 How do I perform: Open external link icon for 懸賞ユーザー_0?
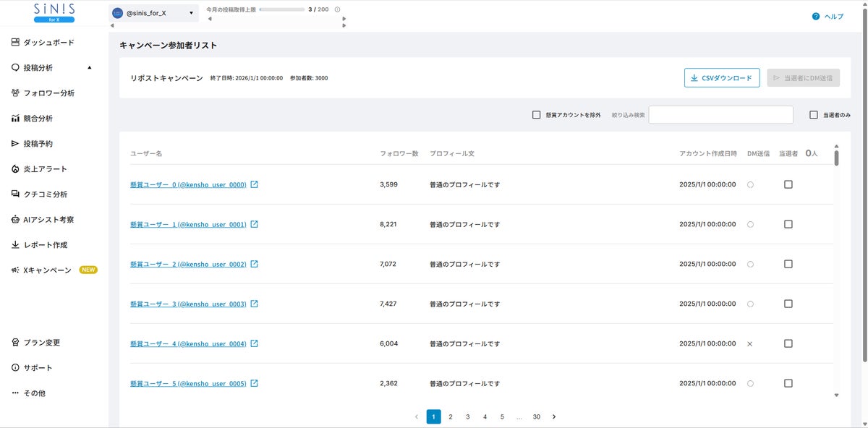point(254,184)
